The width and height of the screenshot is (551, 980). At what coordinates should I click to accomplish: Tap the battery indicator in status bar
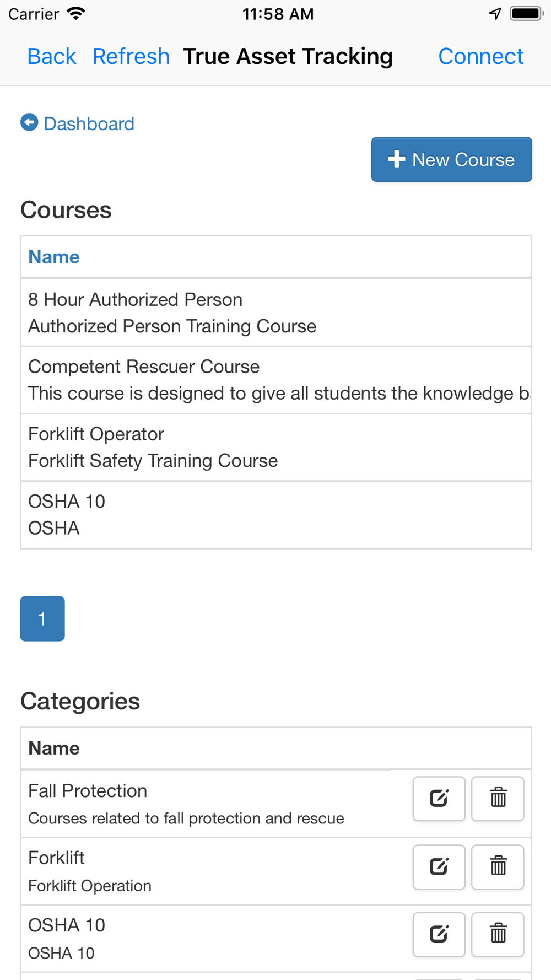click(x=527, y=14)
